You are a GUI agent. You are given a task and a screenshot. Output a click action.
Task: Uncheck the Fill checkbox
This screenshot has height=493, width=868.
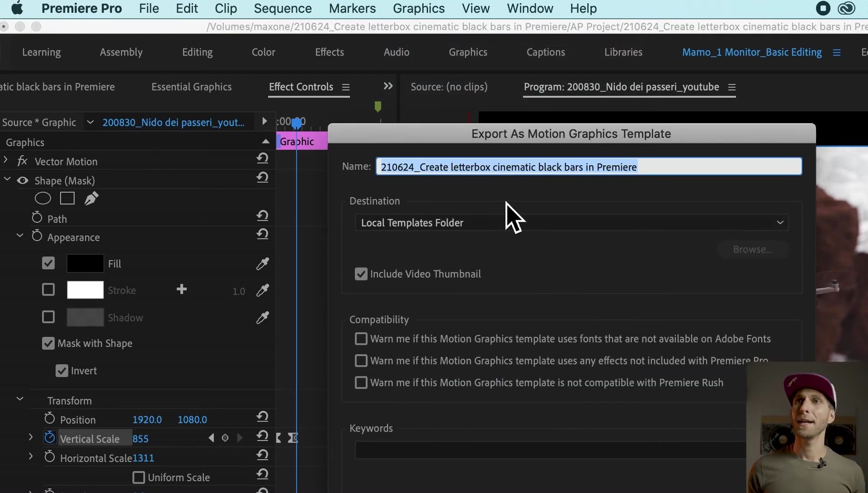tap(48, 263)
